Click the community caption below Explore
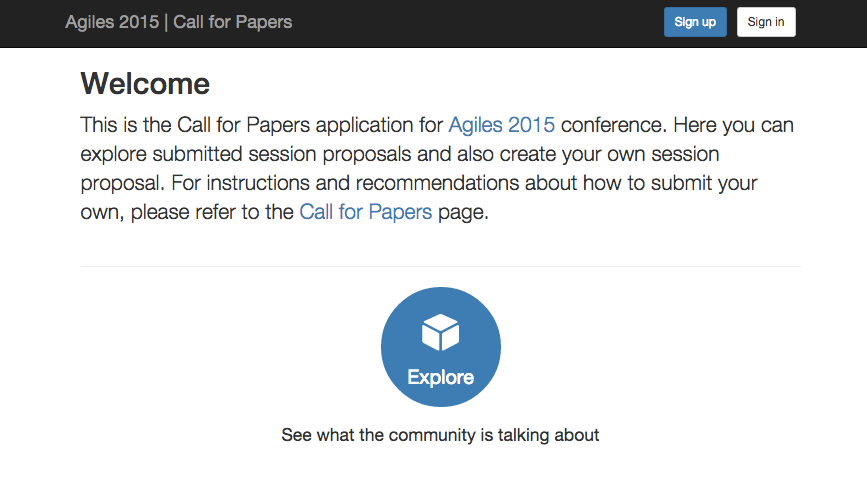The width and height of the screenshot is (867, 478). [x=440, y=435]
